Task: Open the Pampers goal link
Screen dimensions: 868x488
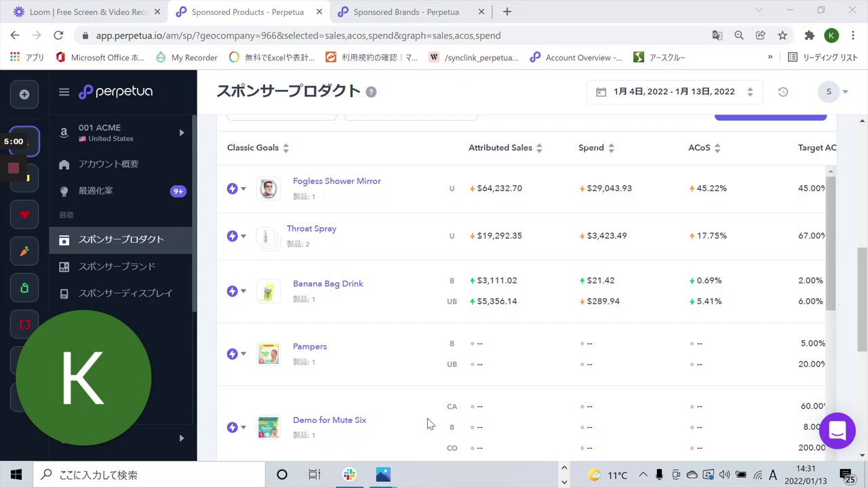Action: click(x=310, y=346)
